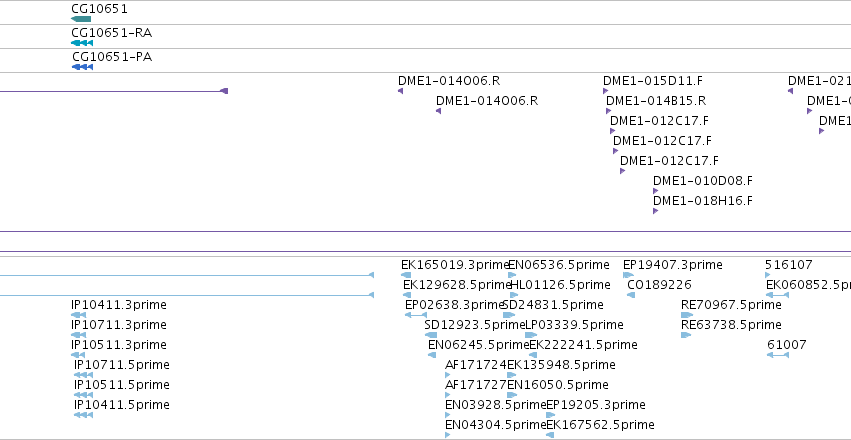
Task: Select the EP19205.3prime label
Action: click(596, 405)
